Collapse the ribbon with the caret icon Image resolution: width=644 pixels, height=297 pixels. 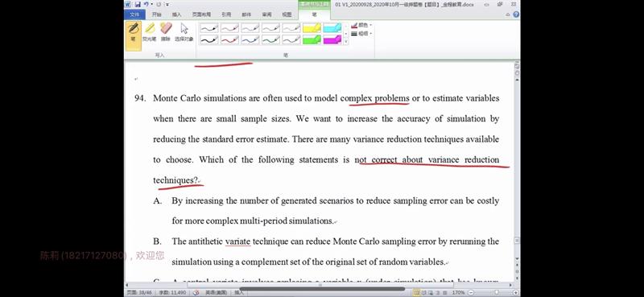click(509, 14)
